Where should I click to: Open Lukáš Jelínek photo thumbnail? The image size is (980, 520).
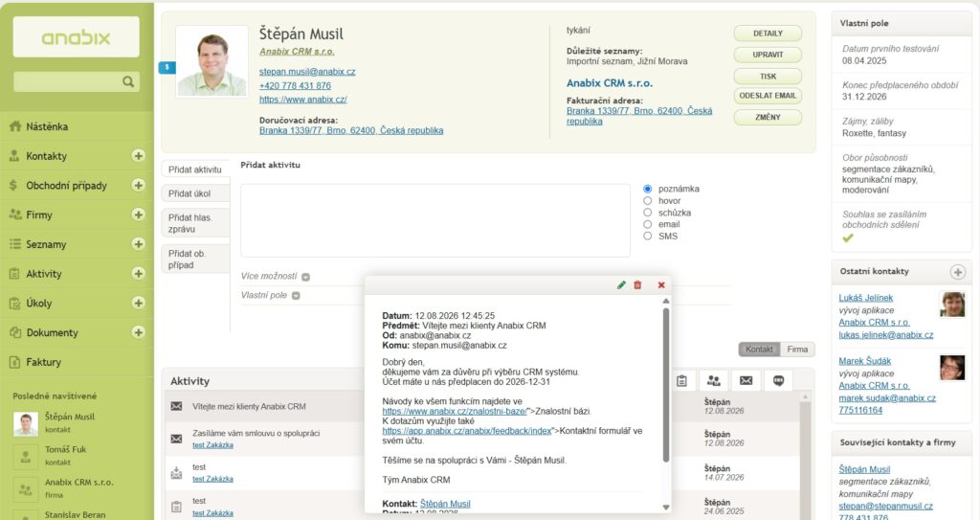click(x=952, y=305)
